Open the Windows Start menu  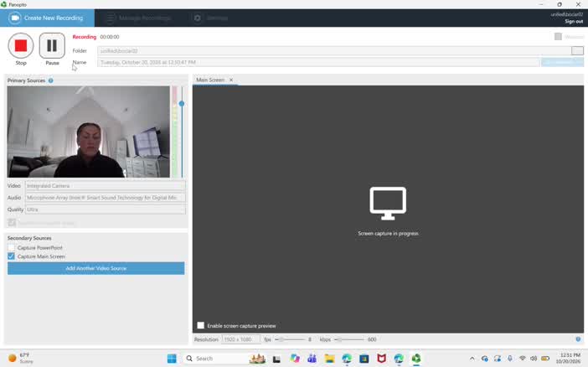tap(172, 359)
